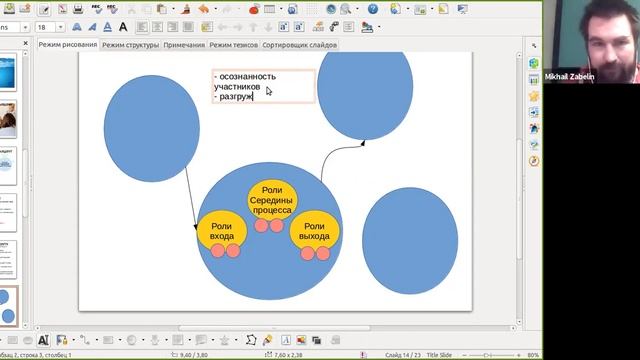Insert image from file icon
640x360 pixels.
point(301,340)
